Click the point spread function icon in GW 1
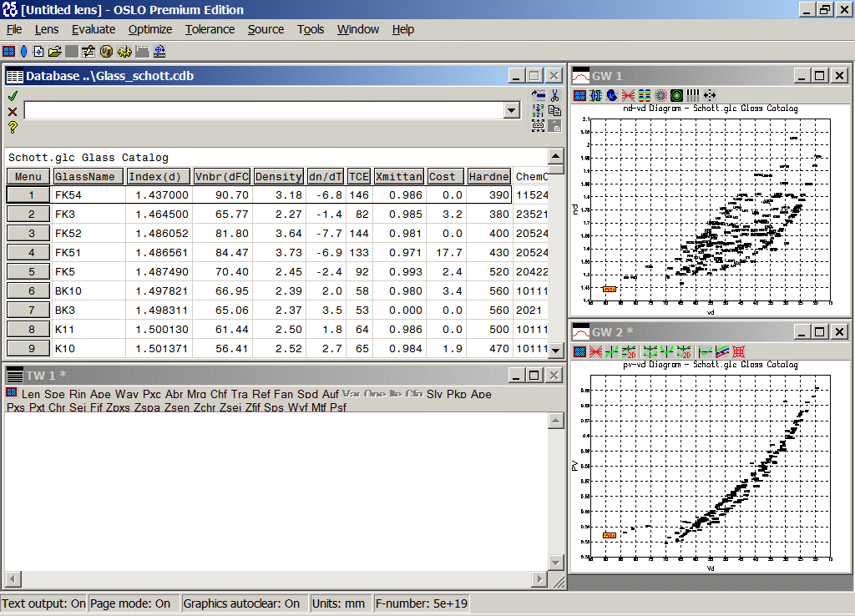 (676, 96)
